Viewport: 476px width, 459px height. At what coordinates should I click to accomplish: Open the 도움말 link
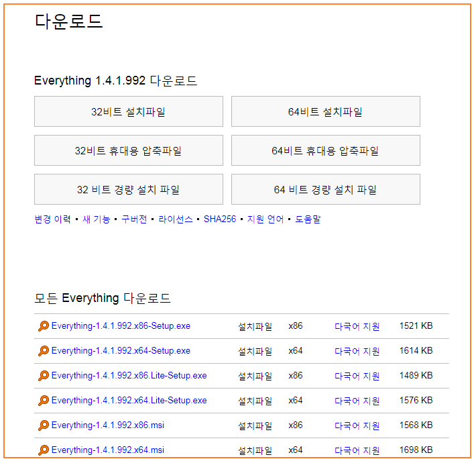click(x=308, y=219)
